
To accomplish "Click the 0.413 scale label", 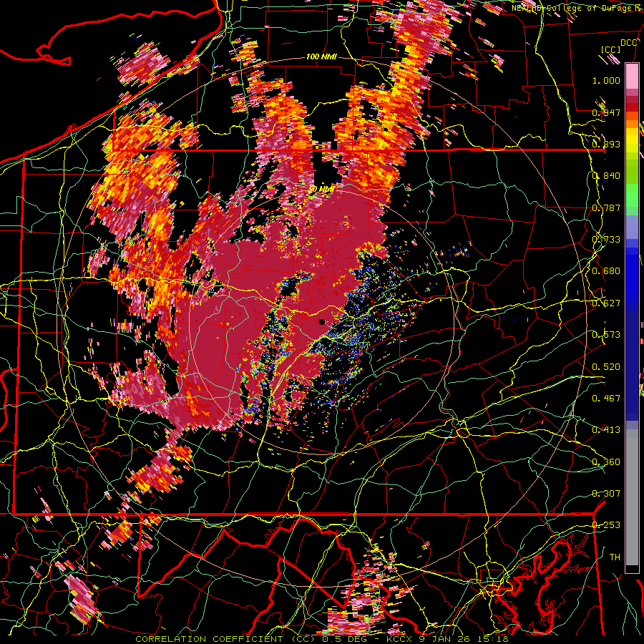I will point(606,430).
